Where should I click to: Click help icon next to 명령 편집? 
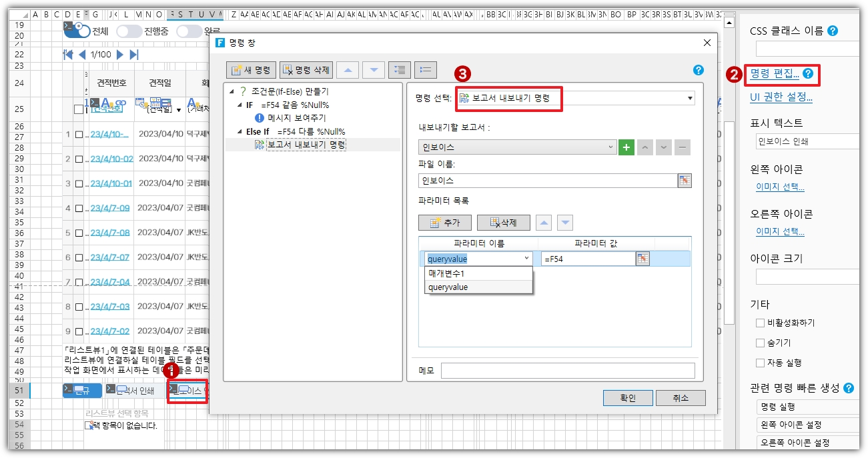pyautogui.click(x=808, y=74)
